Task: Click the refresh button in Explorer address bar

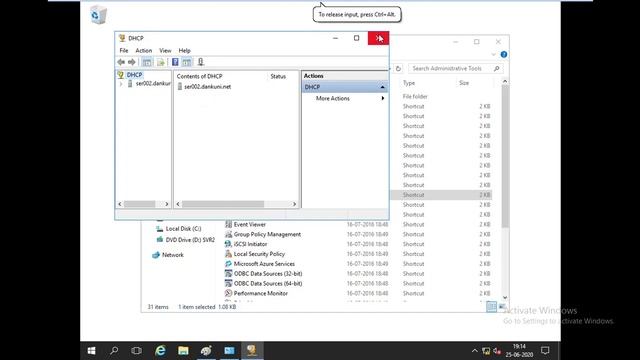Action: click(x=398, y=69)
